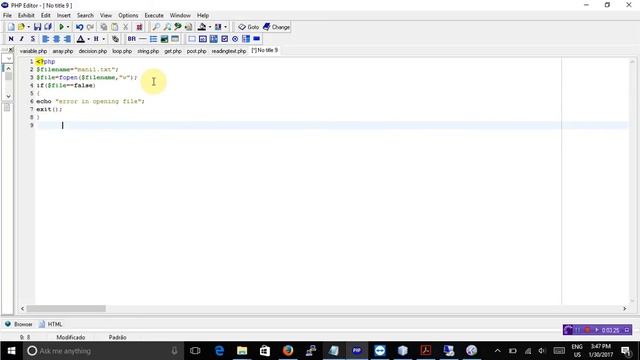Insert a text input field icon

pos(203,39)
